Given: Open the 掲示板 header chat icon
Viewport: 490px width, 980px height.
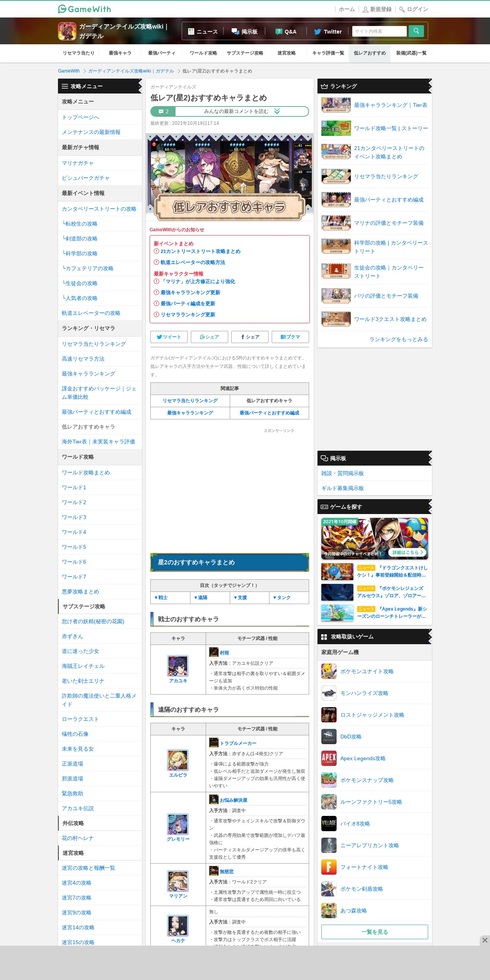Looking at the screenshot, I should [245, 32].
